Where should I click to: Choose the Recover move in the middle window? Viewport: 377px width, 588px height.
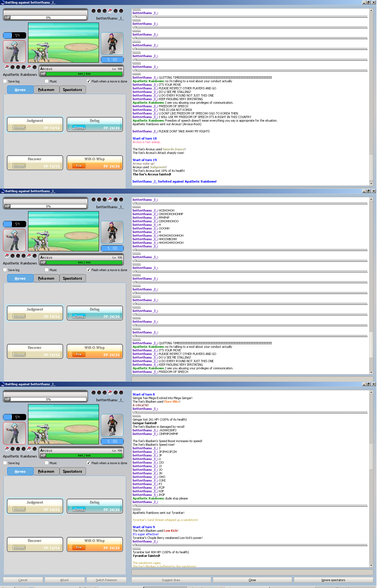[x=35, y=351]
